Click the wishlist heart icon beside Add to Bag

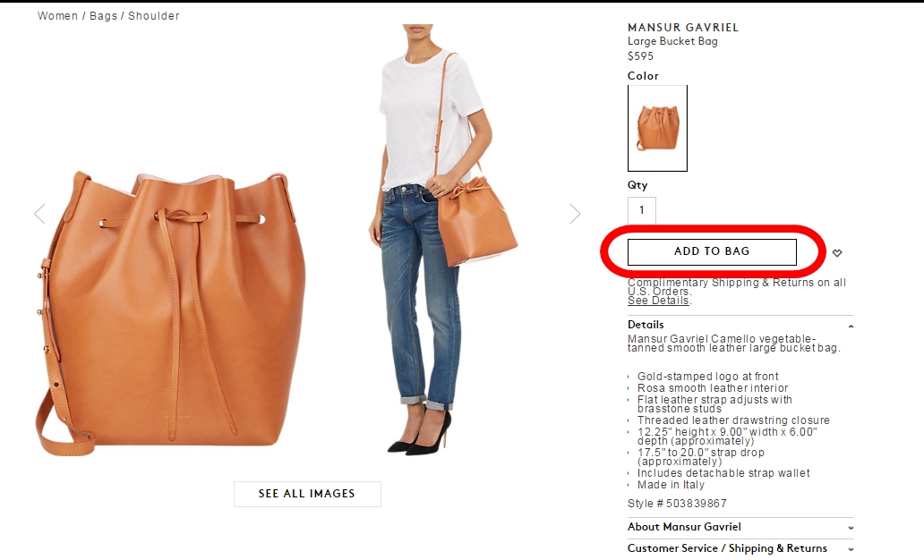pos(837,252)
